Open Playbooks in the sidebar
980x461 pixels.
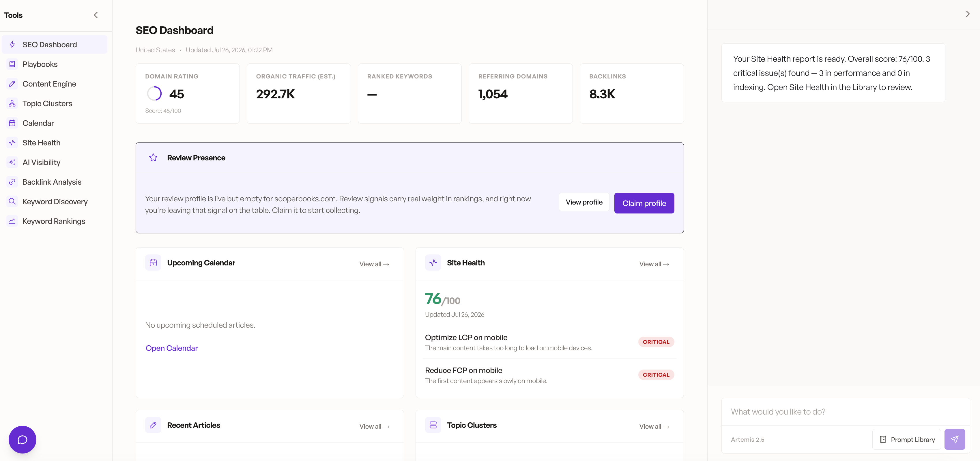point(55,64)
